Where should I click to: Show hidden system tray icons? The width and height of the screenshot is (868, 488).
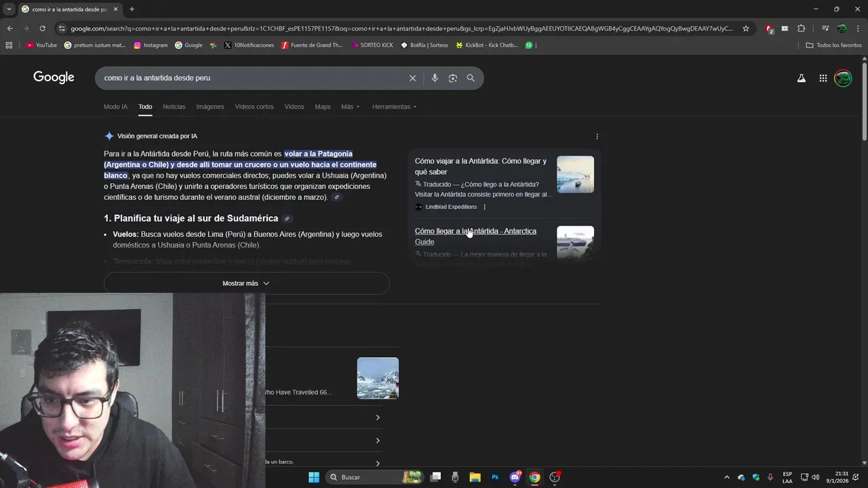coord(726,477)
